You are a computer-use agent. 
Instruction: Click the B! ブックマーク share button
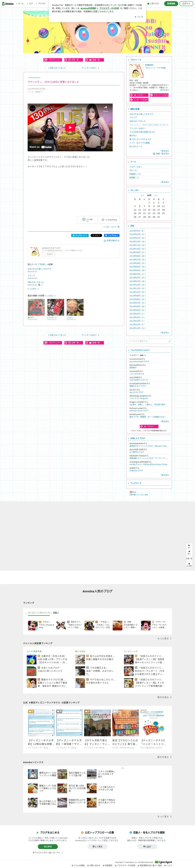pos(80,235)
